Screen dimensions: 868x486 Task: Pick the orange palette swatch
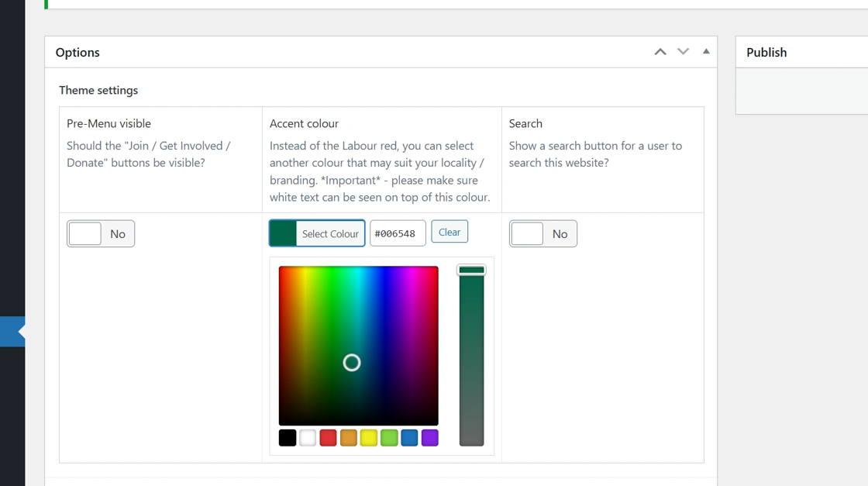(x=349, y=438)
